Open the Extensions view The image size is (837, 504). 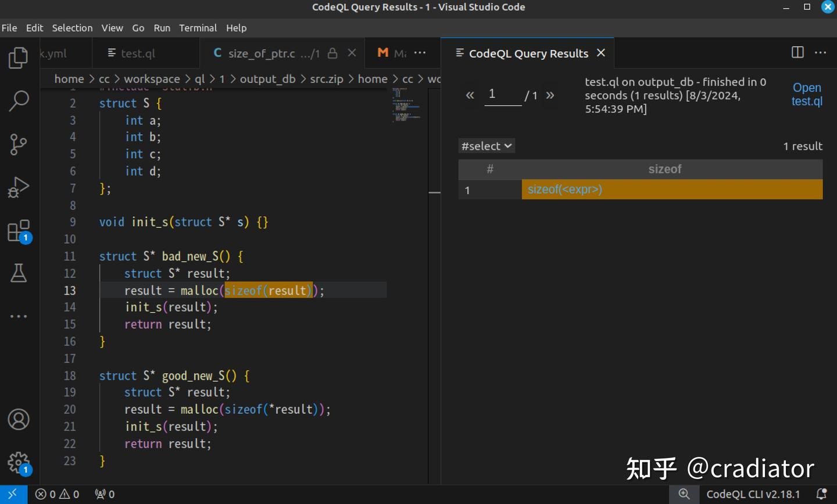point(18,230)
